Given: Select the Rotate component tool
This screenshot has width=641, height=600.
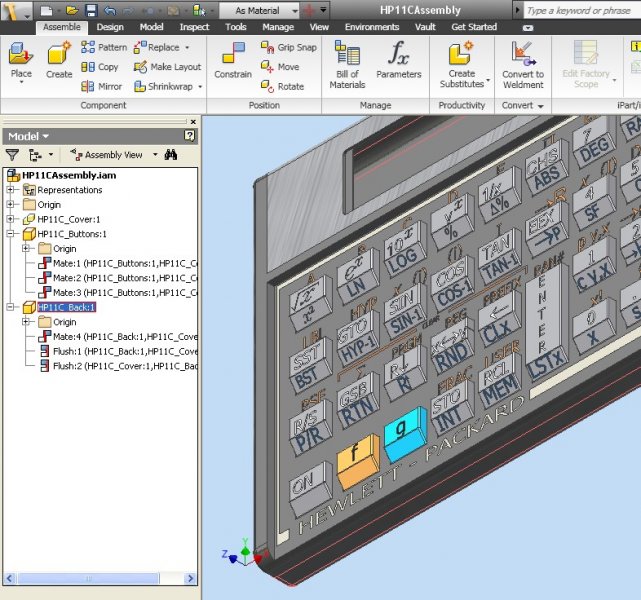Looking at the screenshot, I should 282,87.
